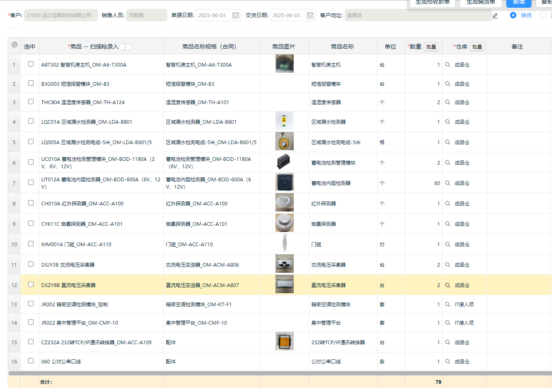Search warehouse for 集中管理平台 row
Screen dimensions: 552x392
[447, 323]
